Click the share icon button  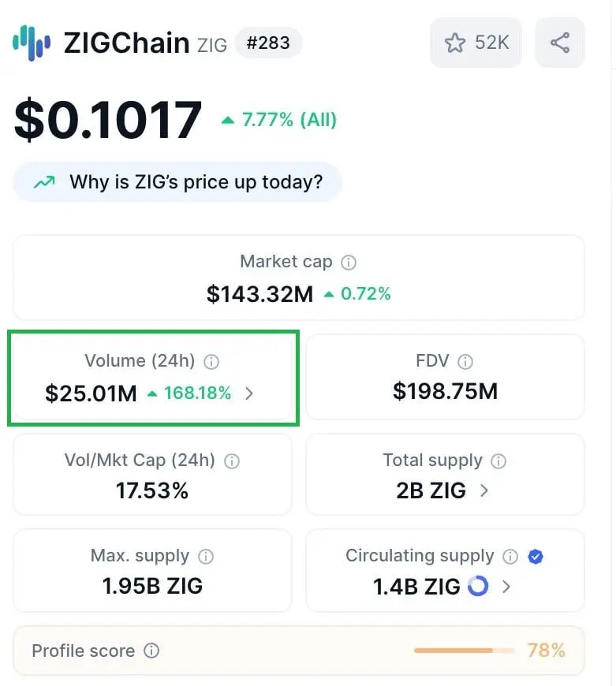(x=560, y=43)
